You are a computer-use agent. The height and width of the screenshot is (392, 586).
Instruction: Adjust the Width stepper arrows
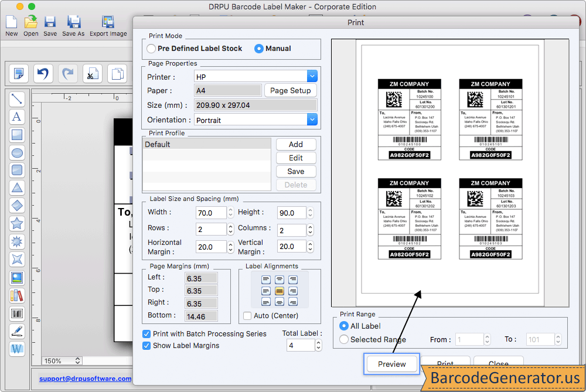coord(230,213)
